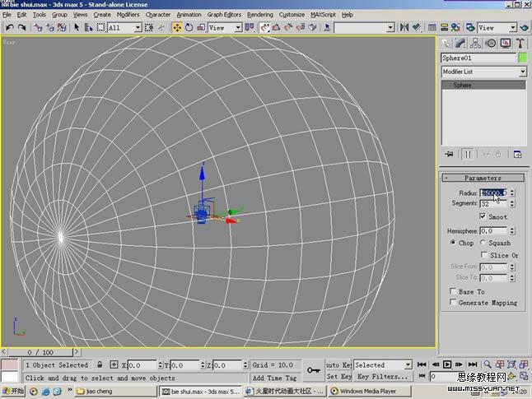Viewport: 532px width, 399px height.
Task: Open the MAXScript menu
Action: pyautogui.click(x=323, y=15)
